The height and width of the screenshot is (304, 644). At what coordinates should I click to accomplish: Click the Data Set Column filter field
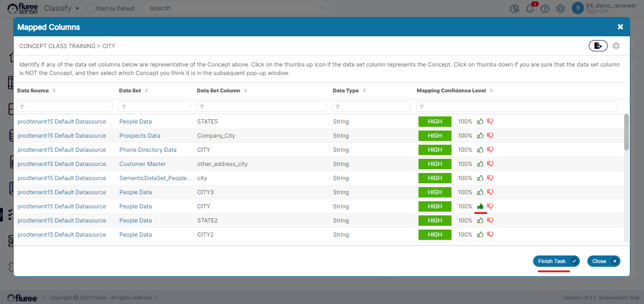pos(261,107)
